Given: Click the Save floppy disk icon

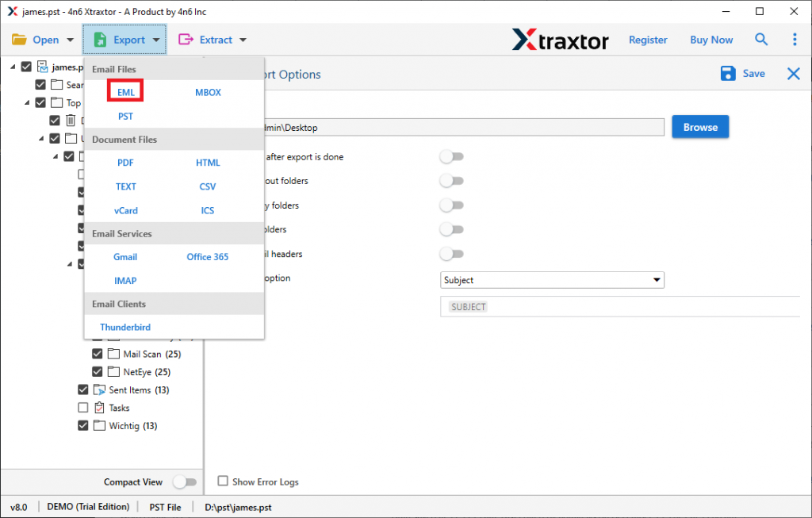Looking at the screenshot, I should tap(728, 74).
